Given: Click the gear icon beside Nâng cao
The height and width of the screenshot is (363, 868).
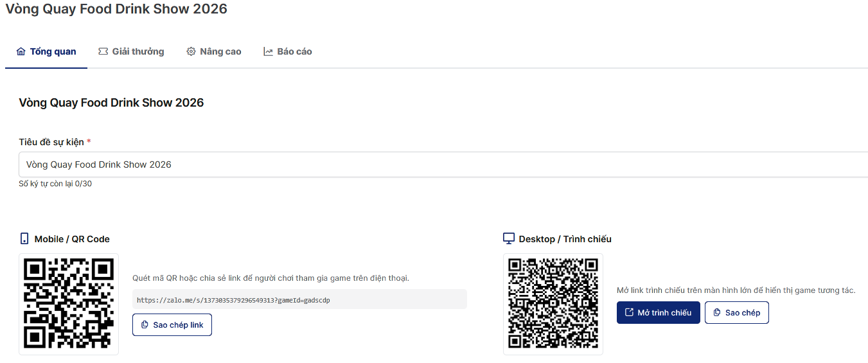Looking at the screenshot, I should [x=191, y=51].
